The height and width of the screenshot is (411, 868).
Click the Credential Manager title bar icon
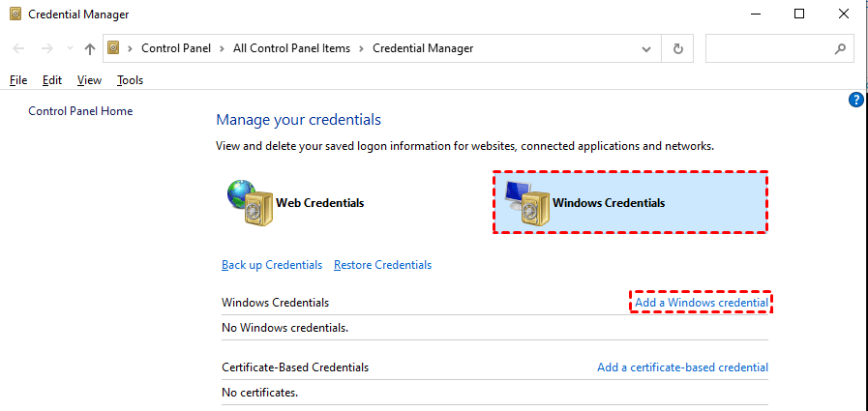15,15
